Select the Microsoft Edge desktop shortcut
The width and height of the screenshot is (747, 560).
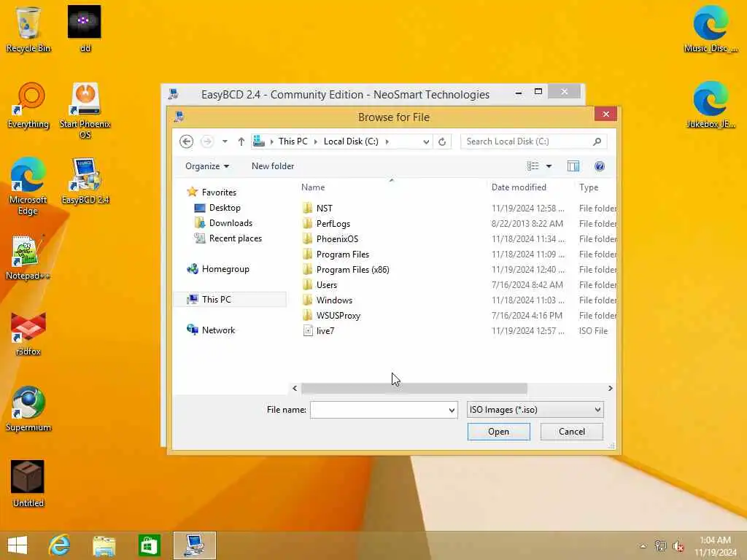[28, 186]
